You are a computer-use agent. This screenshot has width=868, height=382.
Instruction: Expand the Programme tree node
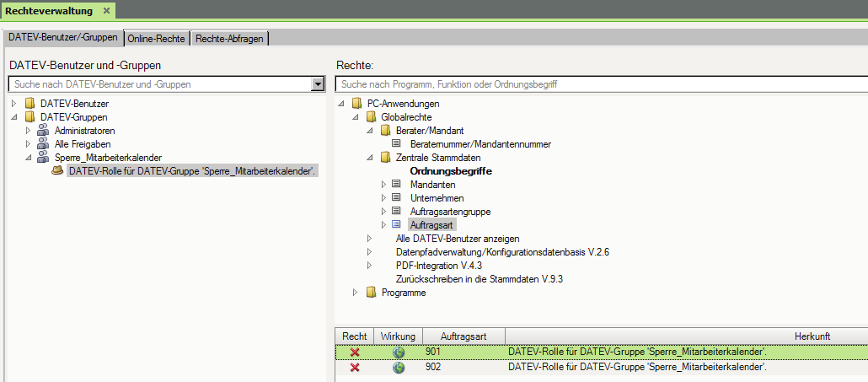tap(356, 293)
